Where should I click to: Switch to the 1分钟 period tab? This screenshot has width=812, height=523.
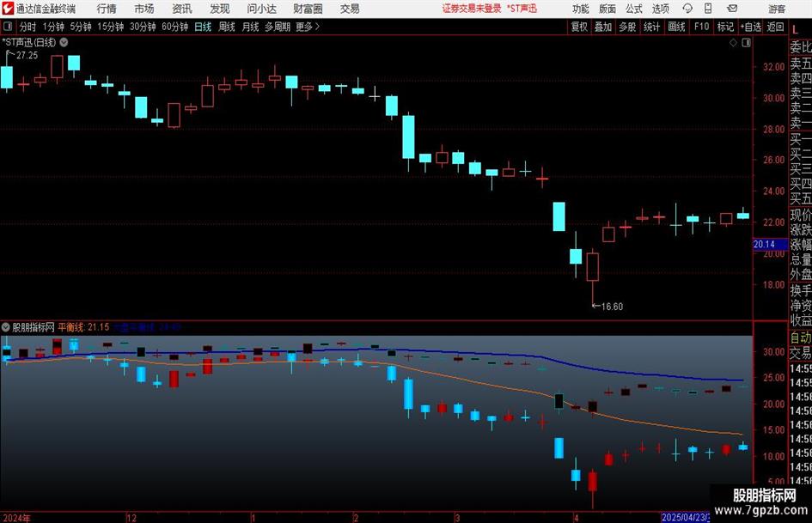point(53,27)
